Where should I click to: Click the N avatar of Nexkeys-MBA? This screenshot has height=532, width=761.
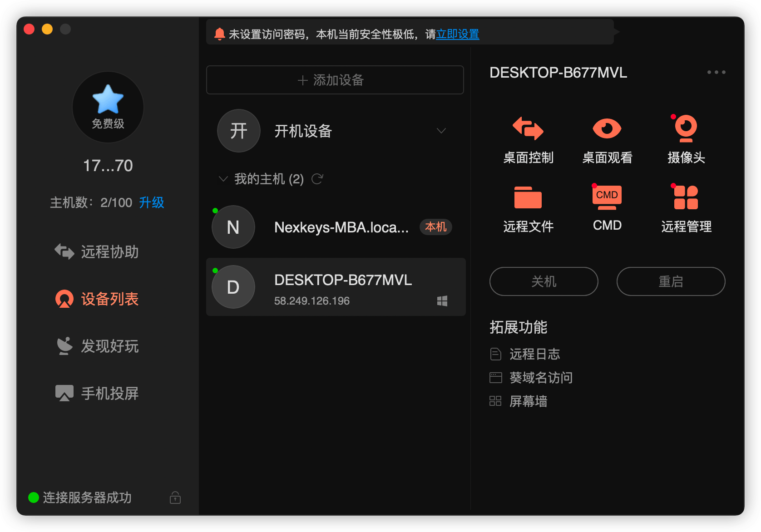coord(233,227)
